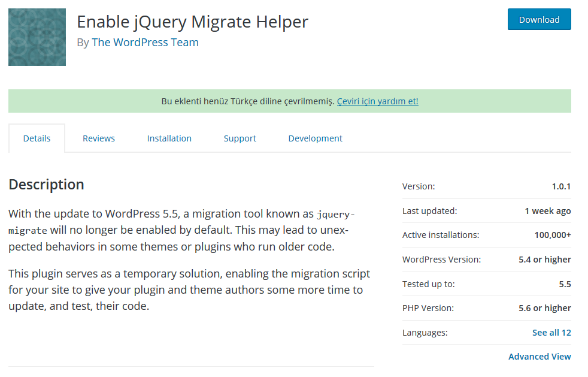Click the paragraph starting 'This plugin serves as a temporary'
The height and width of the screenshot is (377, 588).
pyautogui.click(x=189, y=290)
